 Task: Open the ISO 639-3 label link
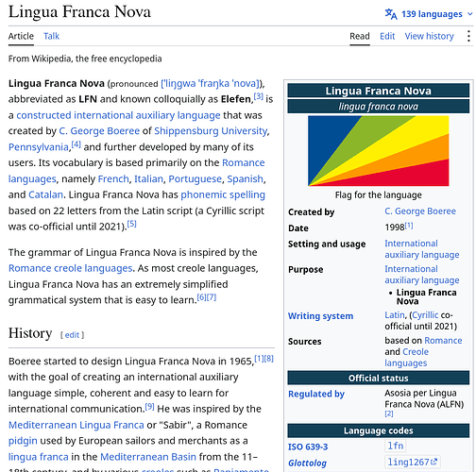click(x=308, y=447)
